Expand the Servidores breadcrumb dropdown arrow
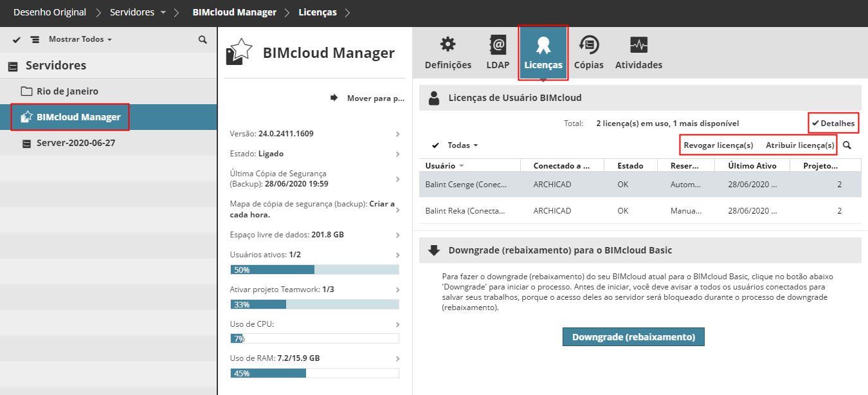Screen dimensions: 868x395 tap(163, 13)
